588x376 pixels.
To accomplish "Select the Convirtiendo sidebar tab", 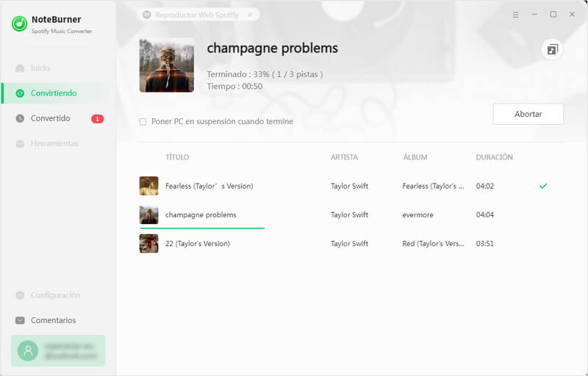I will click(x=58, y=93).
